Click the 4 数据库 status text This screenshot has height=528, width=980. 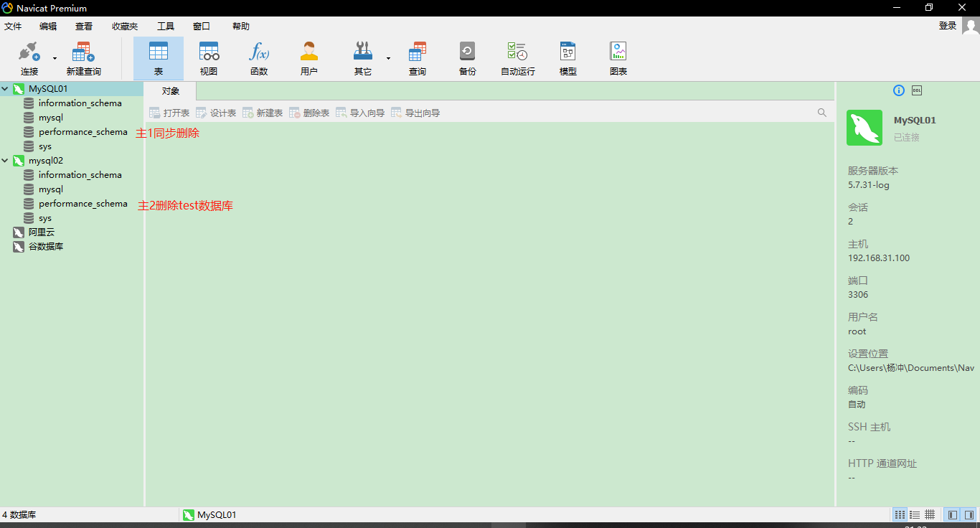pyautogui.click(x=19, y=514)
